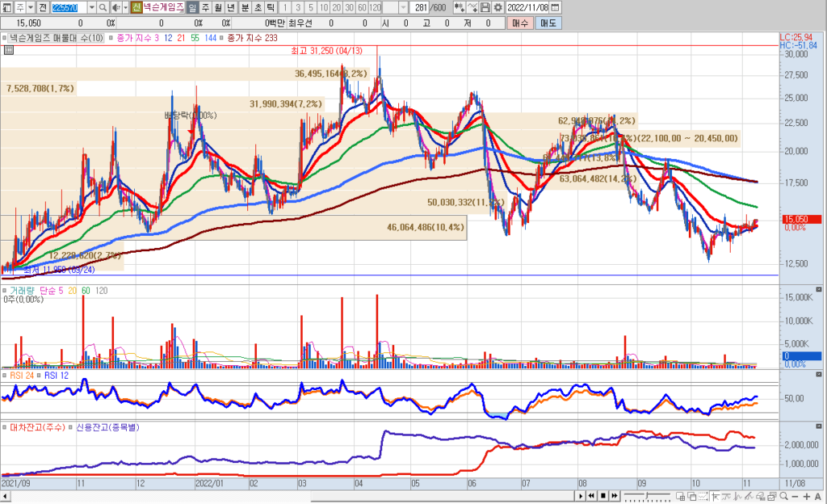Open the stock code dropdown arrow

90,7
